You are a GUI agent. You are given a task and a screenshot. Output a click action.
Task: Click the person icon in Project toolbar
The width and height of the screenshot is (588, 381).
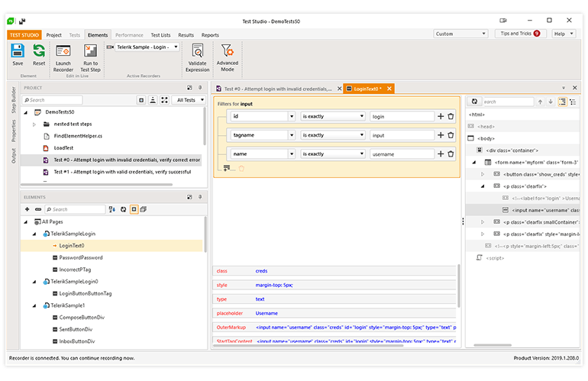(153, 100)
